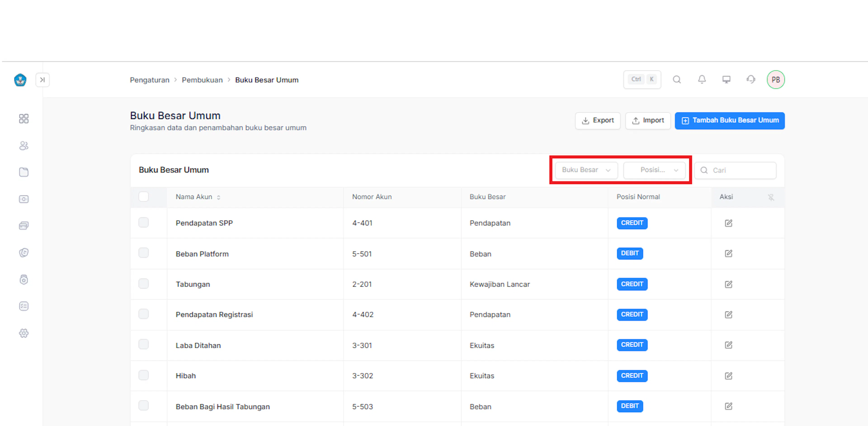Click the school logo icon
This screenshot has height=426, width=868.
point(20,80)
